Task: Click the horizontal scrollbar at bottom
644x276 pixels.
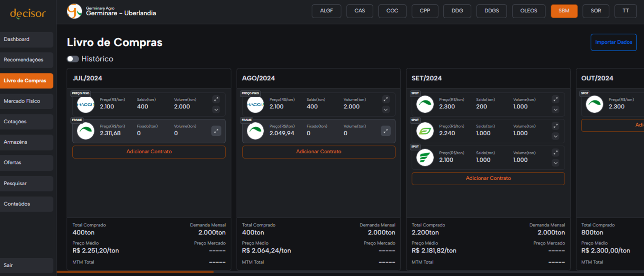Action: [x=135, y=272]
